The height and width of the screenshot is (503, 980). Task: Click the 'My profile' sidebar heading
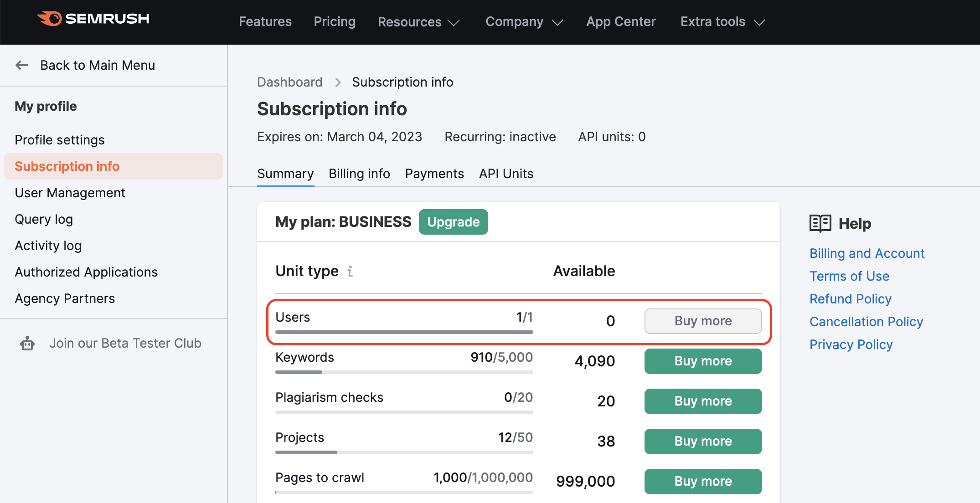pos(46,106)
